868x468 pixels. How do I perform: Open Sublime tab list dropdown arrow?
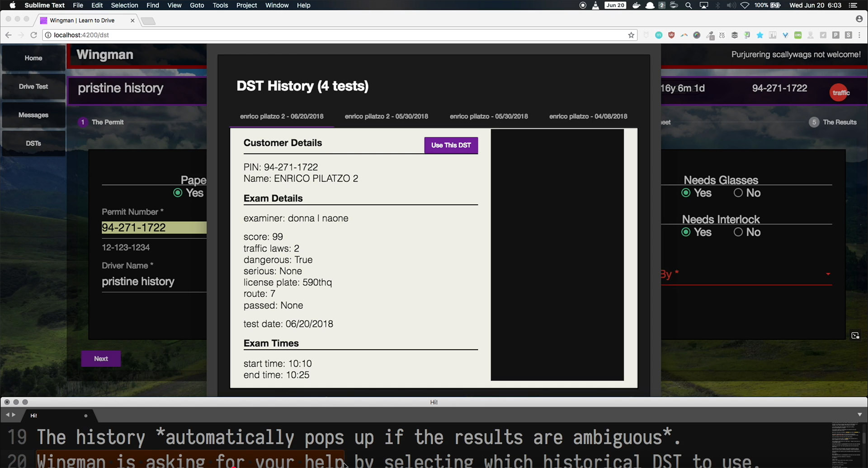[x=859, y=415]
